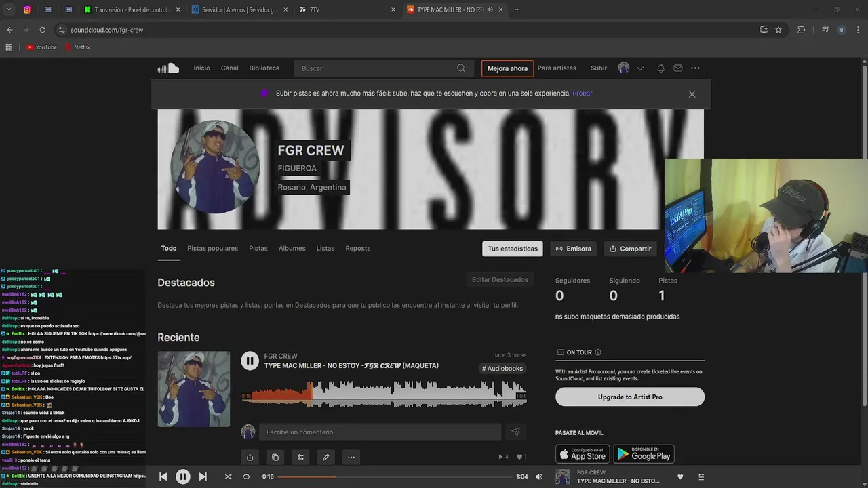The image size is (868, 488).
Task: Switch to the Álbumes tab
Action: click(292, 249)
